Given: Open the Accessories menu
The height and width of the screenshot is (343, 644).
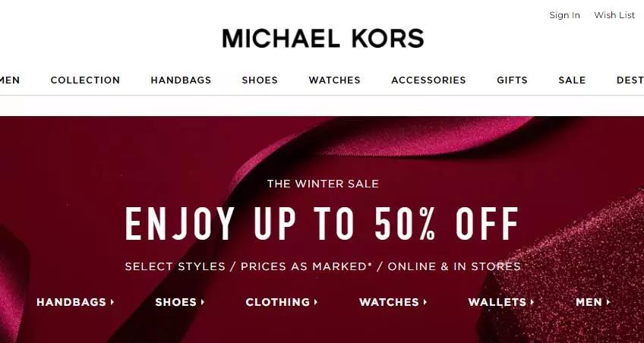Looking at the screenshot, I should (428, 80).
